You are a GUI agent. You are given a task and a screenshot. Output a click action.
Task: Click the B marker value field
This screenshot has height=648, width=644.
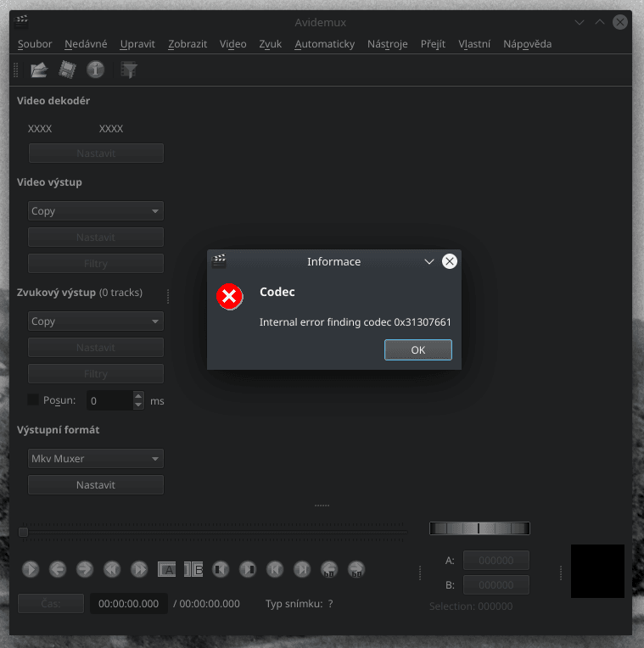(496, 584)
